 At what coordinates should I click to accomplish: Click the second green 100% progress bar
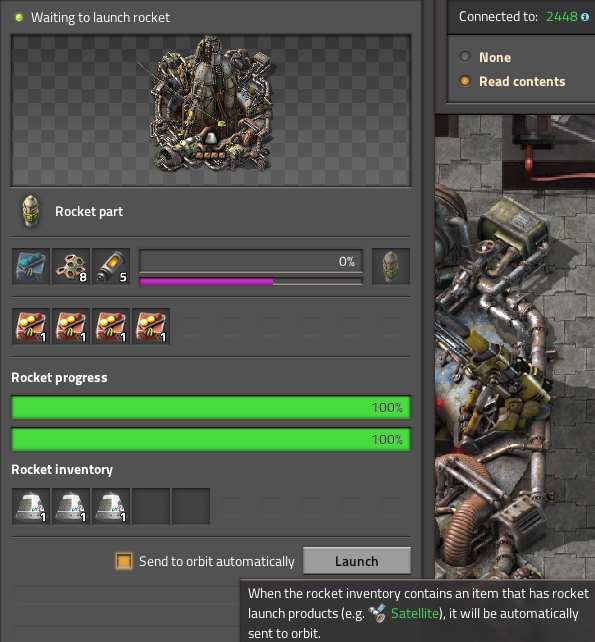(211, 439)
